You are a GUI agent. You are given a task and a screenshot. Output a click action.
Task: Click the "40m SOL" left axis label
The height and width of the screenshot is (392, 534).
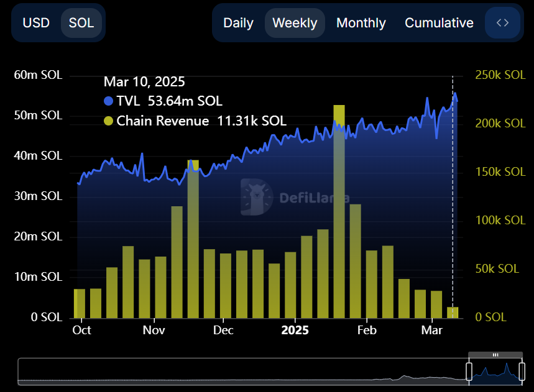38,156
